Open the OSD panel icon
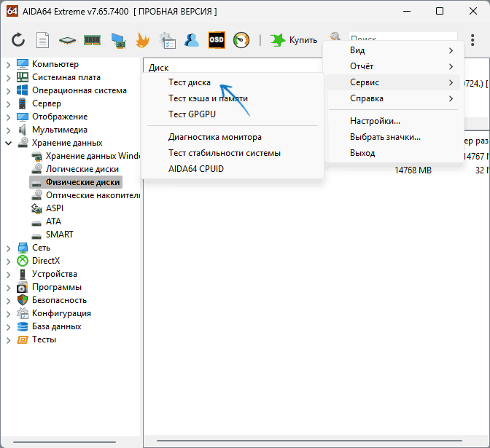The height and width of the screenshot is (448, 490). 217,40
